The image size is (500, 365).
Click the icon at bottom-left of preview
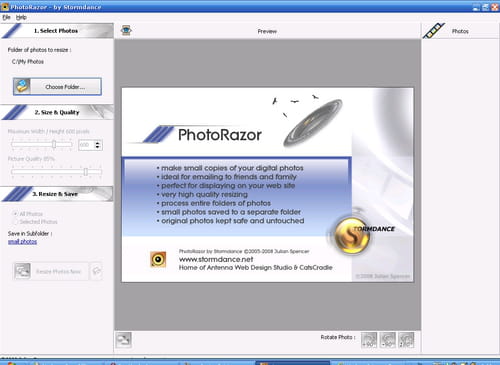[124, 340]
